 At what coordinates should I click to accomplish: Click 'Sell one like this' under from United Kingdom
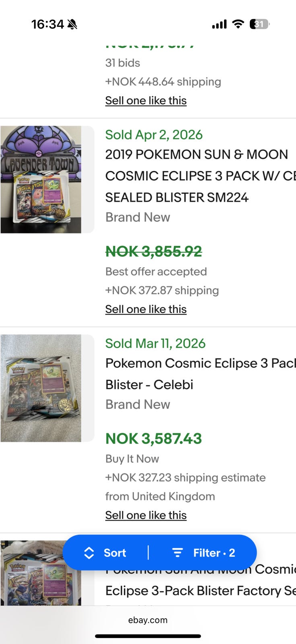click(x=146, y=515)
